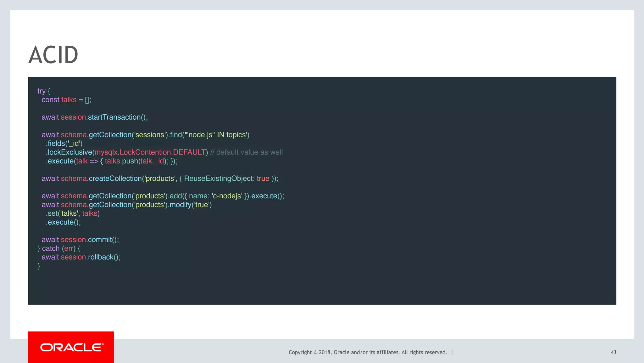Image resolution: width=644 pixels, height=363 pixels.
Task: Click getCollection('sessions') find statement
Action: pos(145,135)
